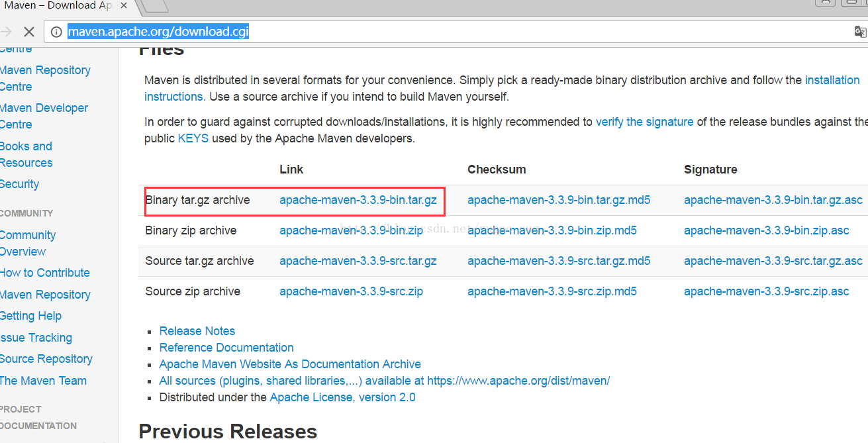Click the 'verify the signature' link

coord(644,122)
